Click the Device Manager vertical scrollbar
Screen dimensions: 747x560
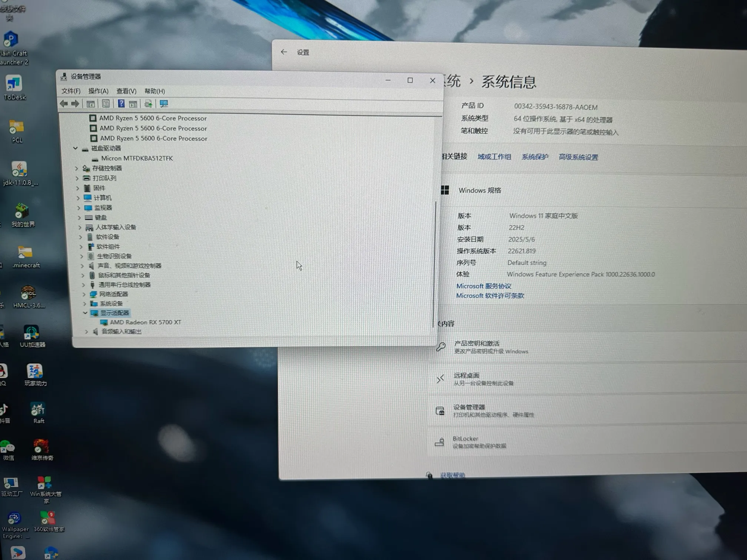tap(434, 264)
